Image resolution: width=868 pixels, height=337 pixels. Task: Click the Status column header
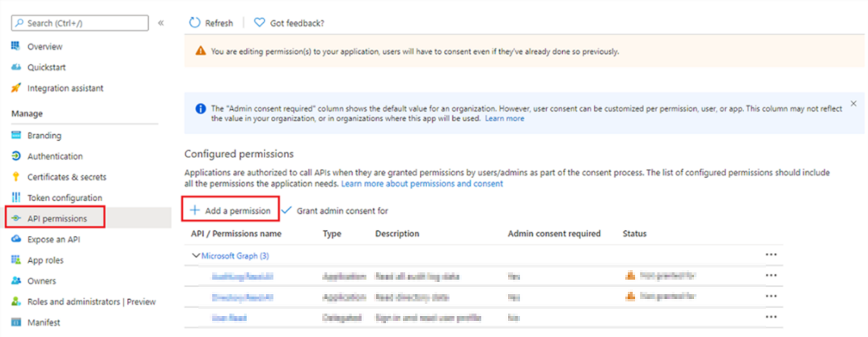(x=634, y=234)
